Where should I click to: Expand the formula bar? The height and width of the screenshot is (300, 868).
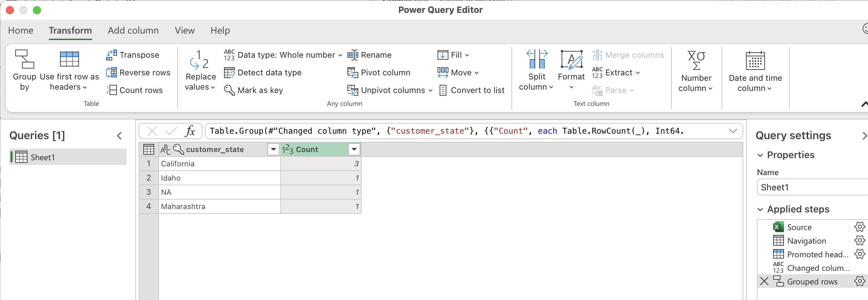733,131
